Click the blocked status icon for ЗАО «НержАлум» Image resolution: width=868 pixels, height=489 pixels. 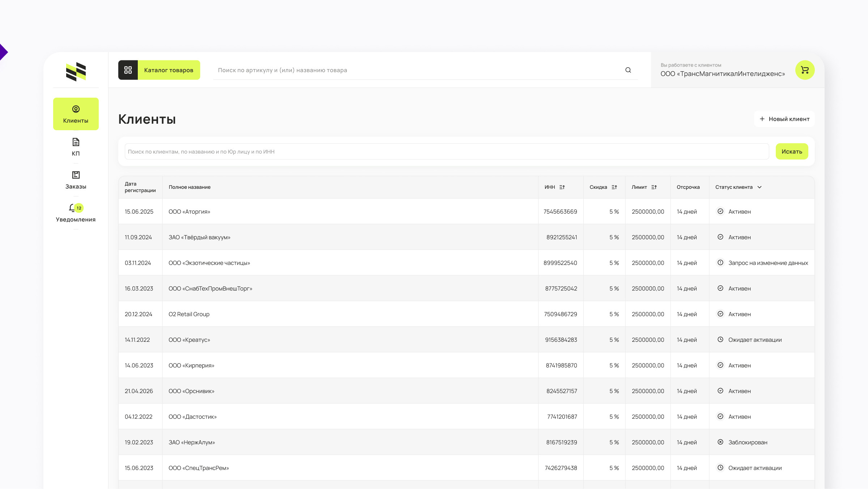(x=720, y=442)
